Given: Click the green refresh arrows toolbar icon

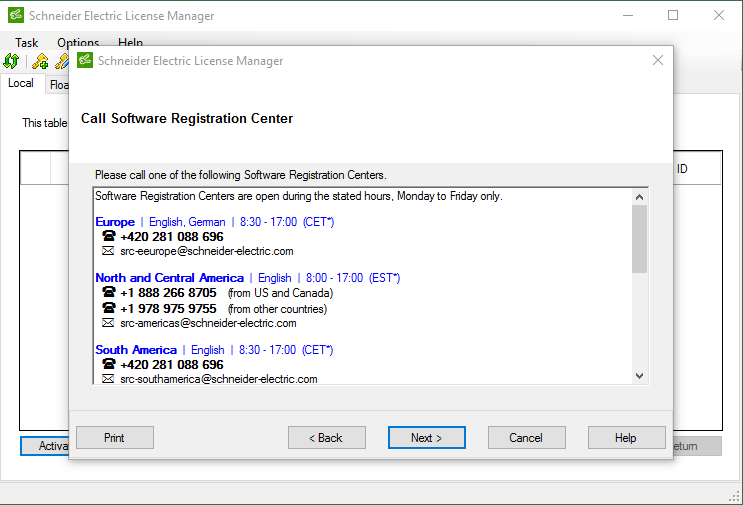Looking at the screenshot, I should click(11, 61).
